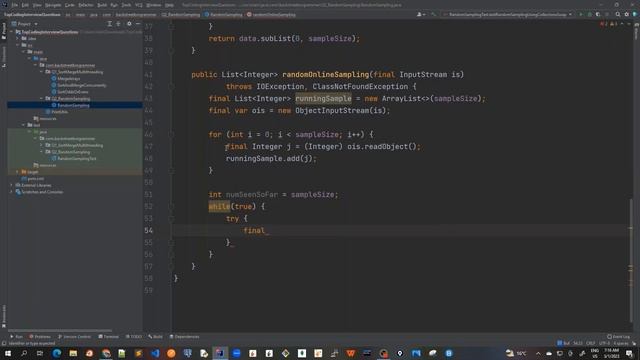The image size is (640, 360).
Task: Expand the target folder
Action: [x=18, y=172]
